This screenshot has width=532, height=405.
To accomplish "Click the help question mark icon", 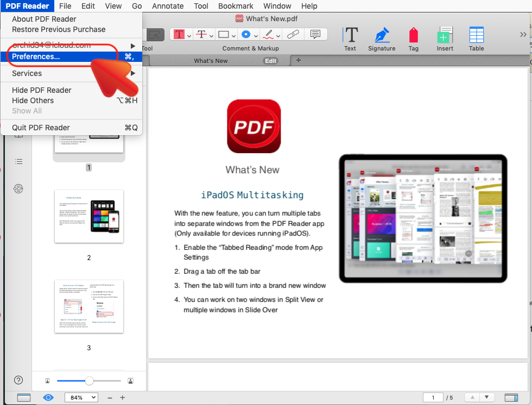I will [18, 380].
